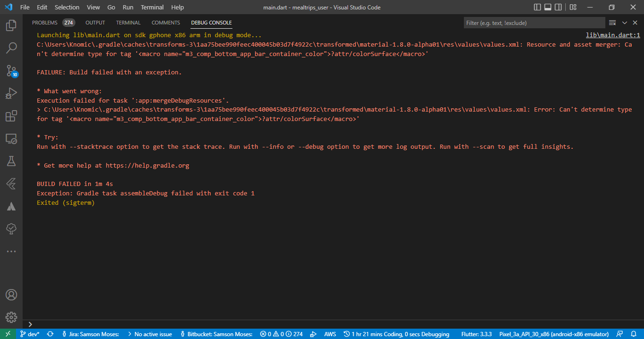644x339 pixels.
Task: Toggle bottom panel visibility
Action: (548, 8)
